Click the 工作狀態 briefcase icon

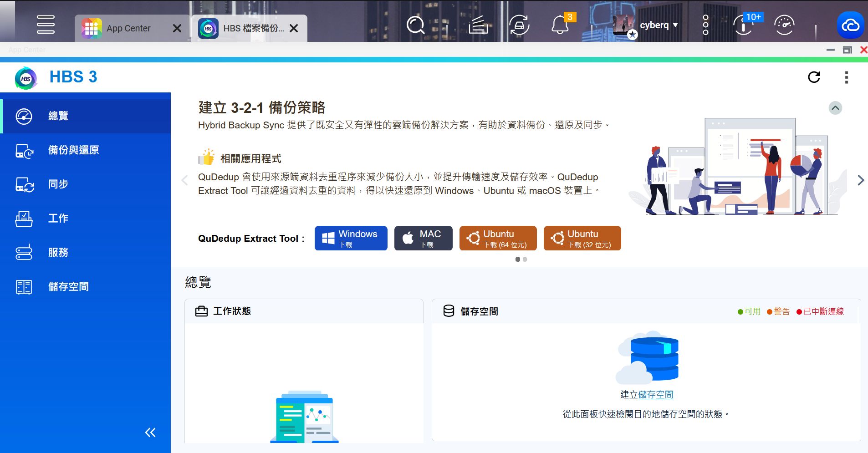[201, 311]
